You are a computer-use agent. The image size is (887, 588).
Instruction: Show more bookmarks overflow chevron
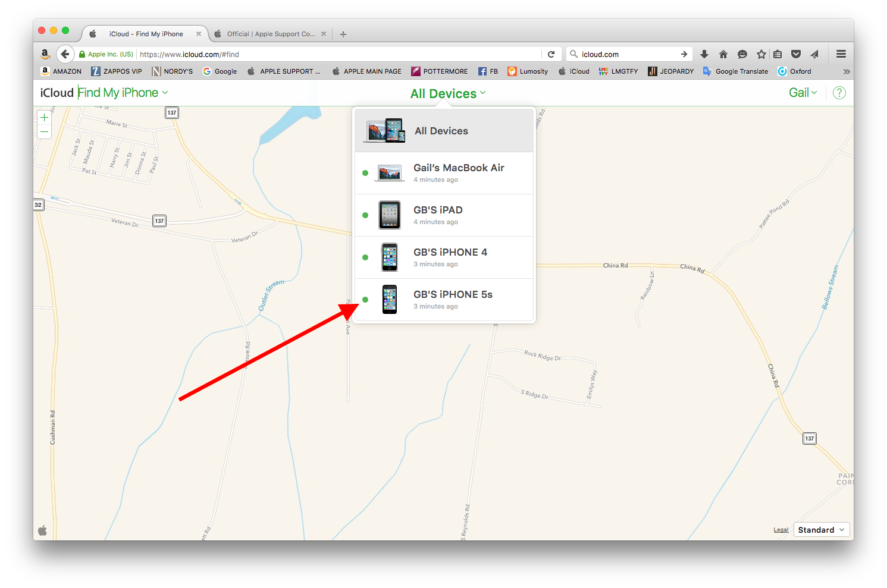(x=847, y=71)
